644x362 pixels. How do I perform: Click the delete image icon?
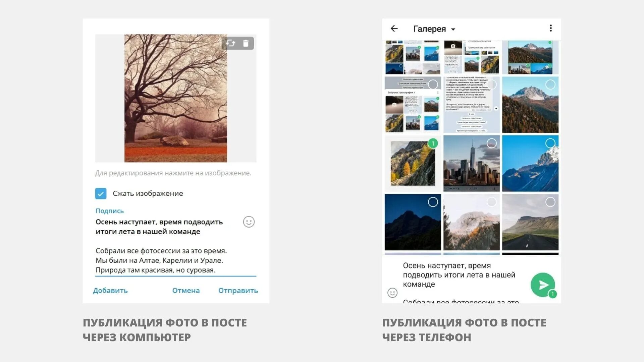click(245, 43)
